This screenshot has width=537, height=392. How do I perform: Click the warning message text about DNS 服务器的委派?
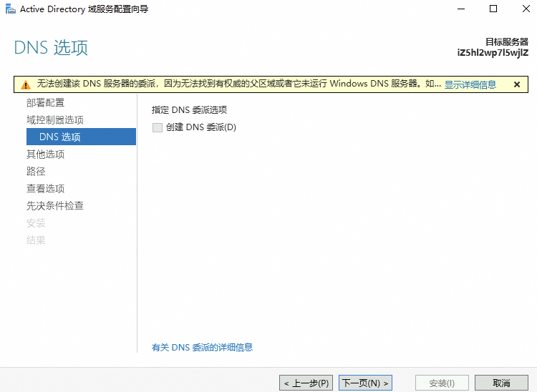point(238,84)
